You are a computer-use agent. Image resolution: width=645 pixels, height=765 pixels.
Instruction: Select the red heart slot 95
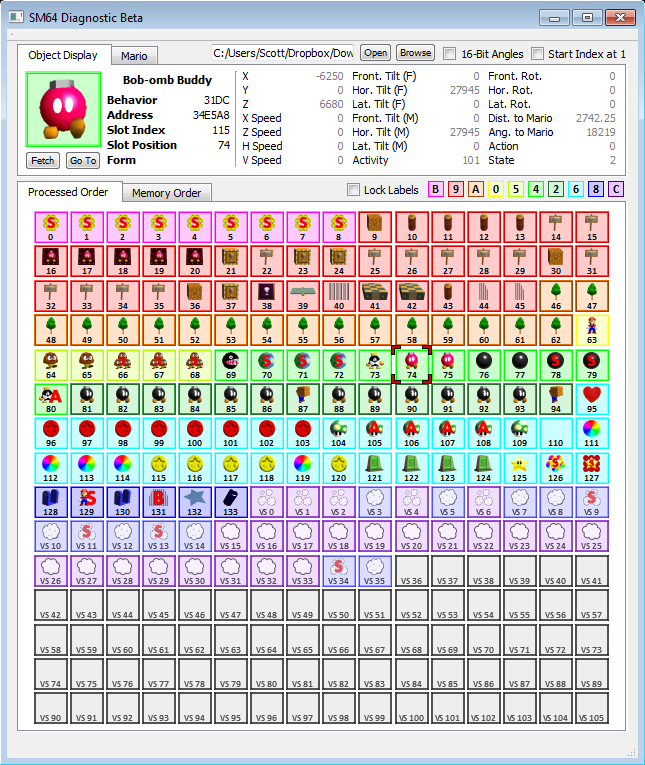[592, 400]
